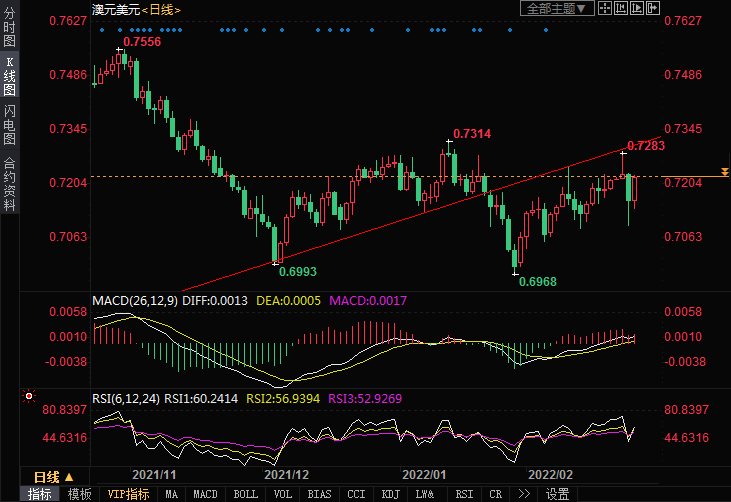Switch to 分时图 side tab
This screenshot has width=731, height=502.
pos(9,28)
